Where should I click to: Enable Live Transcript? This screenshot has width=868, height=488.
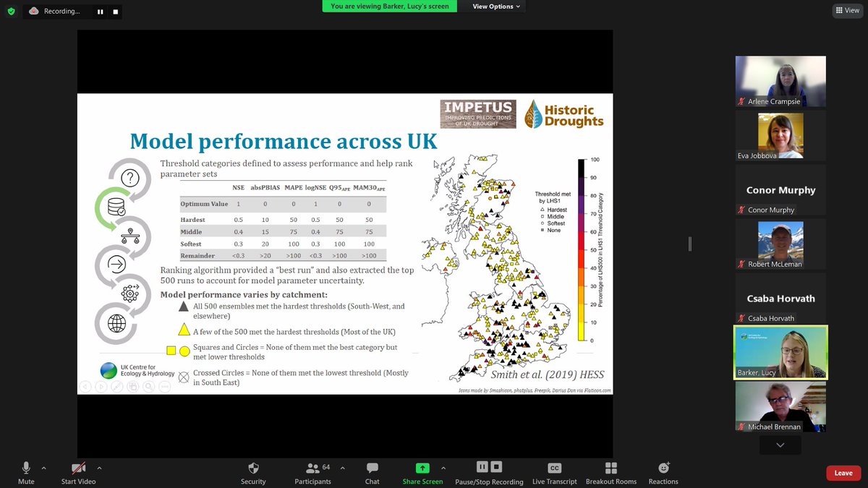tap(554, 472)
